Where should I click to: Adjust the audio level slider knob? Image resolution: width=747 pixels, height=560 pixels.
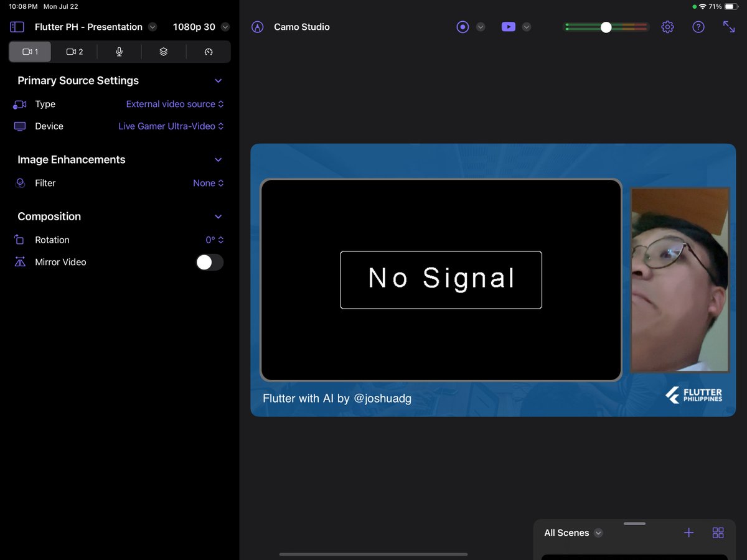point(606,27)
